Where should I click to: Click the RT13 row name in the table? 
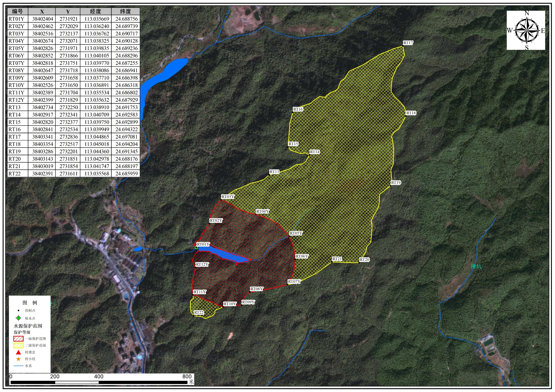point(14,107)
